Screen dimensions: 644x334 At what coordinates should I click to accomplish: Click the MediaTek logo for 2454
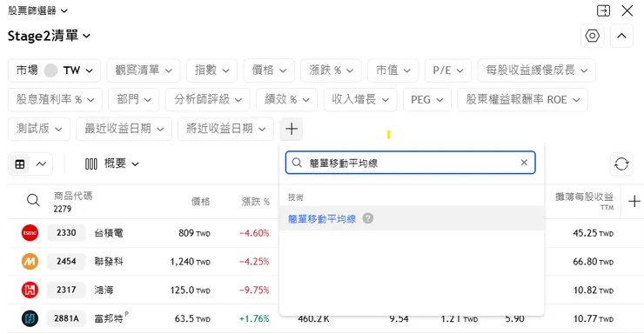pyautogui.click(x=30, y=262)
